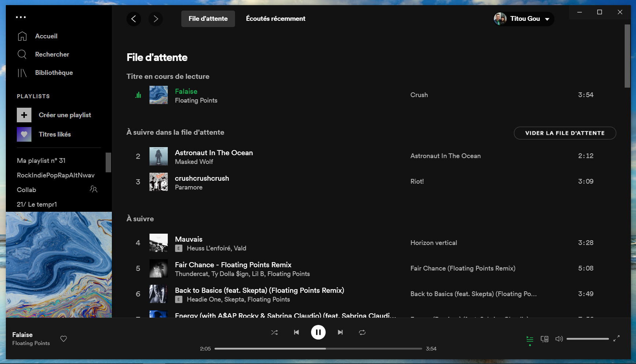Open Vald artist link
636x364 pixels.
[x=240, y=248]
